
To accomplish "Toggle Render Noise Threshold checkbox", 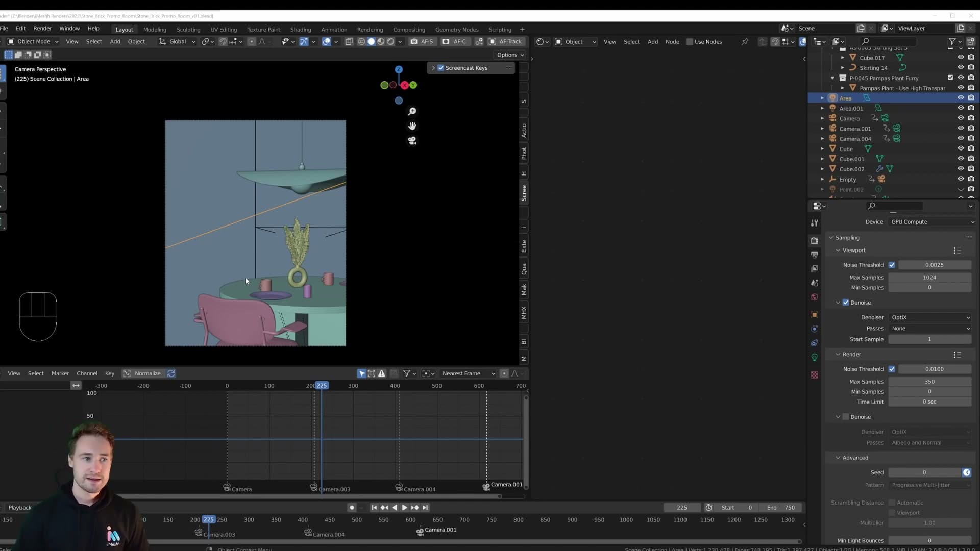I will pyautogui.click(x=892, y=369).
